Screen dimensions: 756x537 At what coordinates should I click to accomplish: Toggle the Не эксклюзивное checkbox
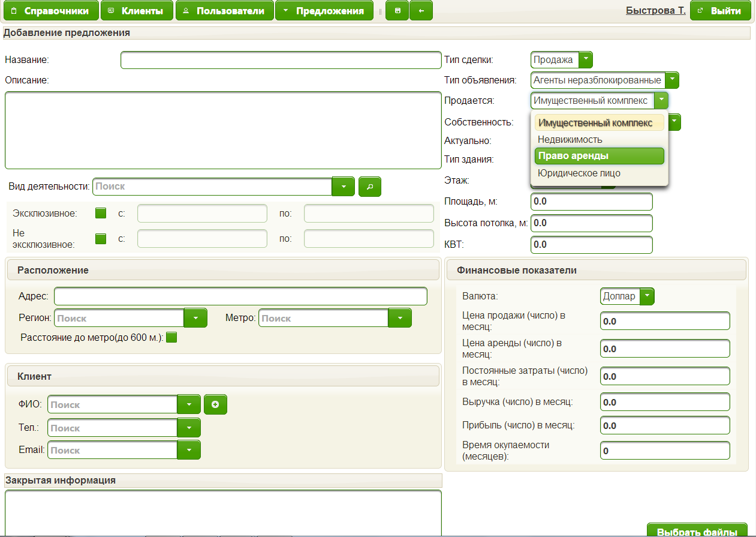click(101, 238)
